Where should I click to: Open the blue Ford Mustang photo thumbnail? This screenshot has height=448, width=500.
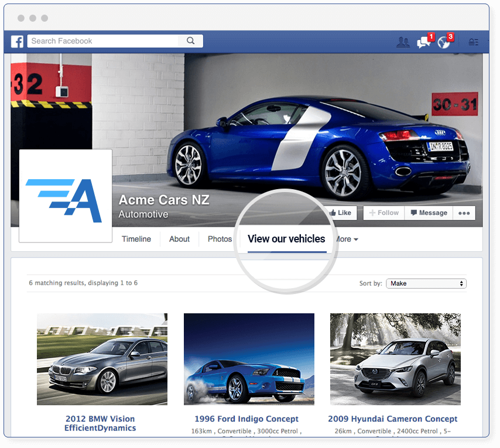tap(249, 360)
